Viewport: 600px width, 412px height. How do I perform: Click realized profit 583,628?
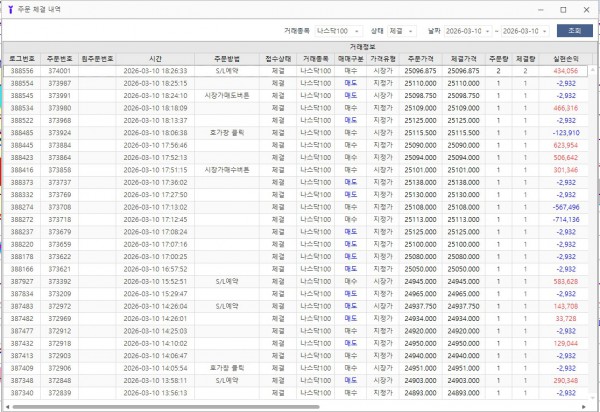tap(566, 281)
